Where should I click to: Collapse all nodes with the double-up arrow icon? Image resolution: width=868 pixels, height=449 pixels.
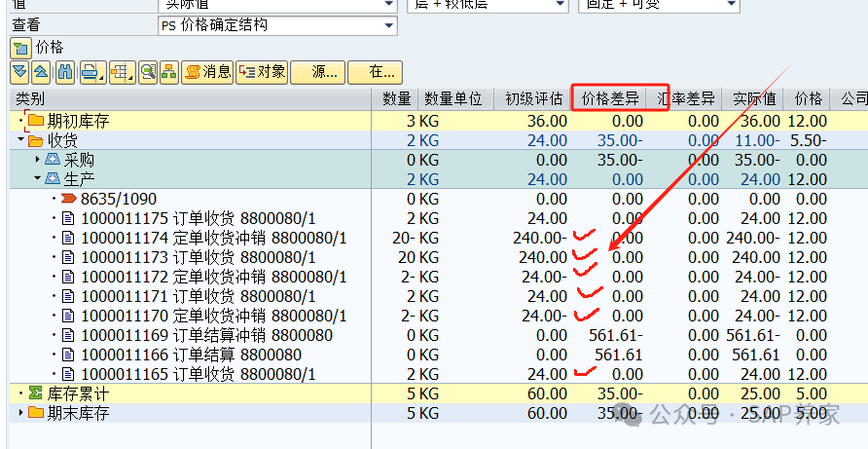(x=41, y=72)
